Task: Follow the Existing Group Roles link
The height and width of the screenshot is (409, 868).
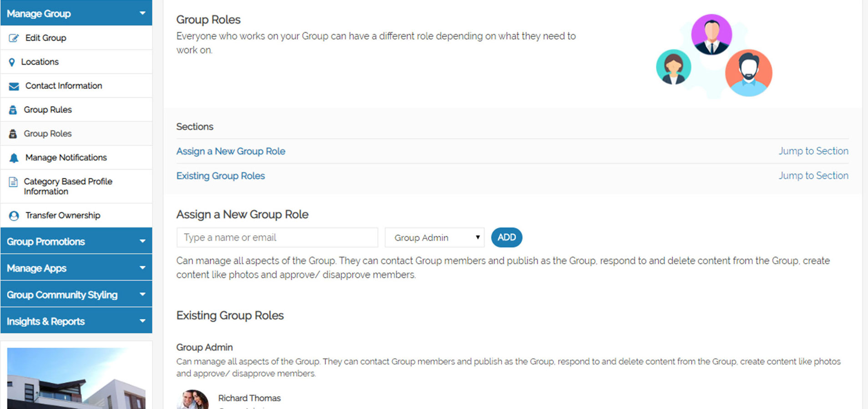Action: click(x=221, y=176)
